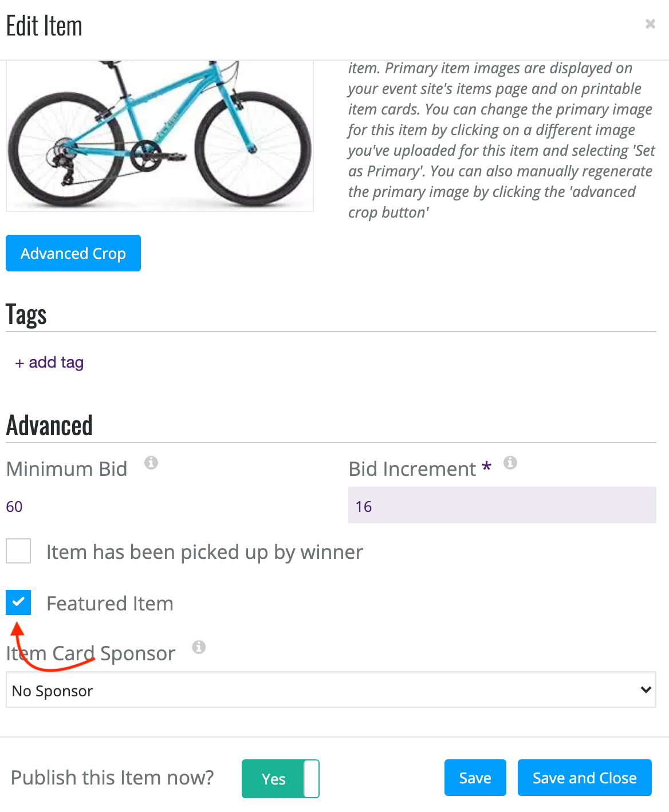Close the Edit Item dialog
The image size is (669, 812).
tap(650, 23)
